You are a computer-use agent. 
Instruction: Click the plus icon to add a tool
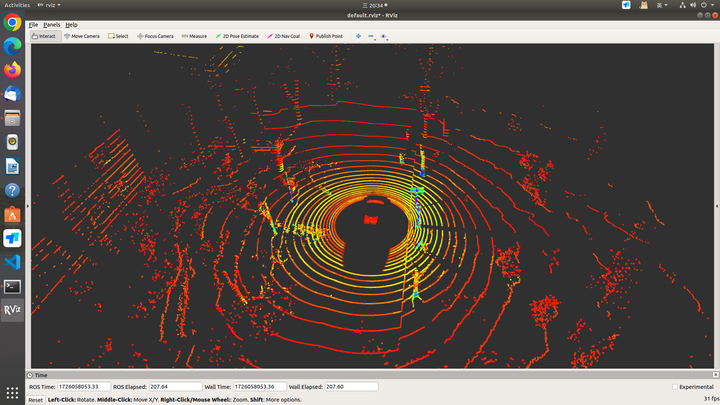pos(358,36)
